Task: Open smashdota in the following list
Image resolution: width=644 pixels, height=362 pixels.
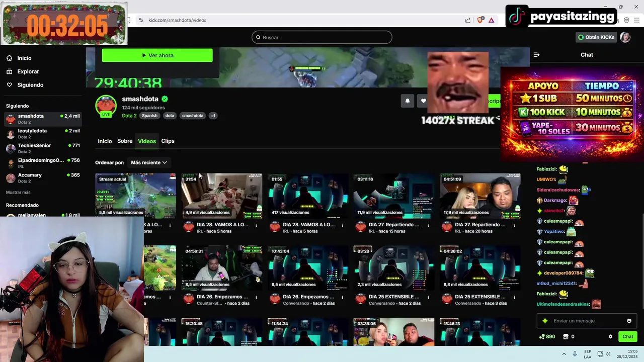Action: pyautogui.click(x=43, y=119)
